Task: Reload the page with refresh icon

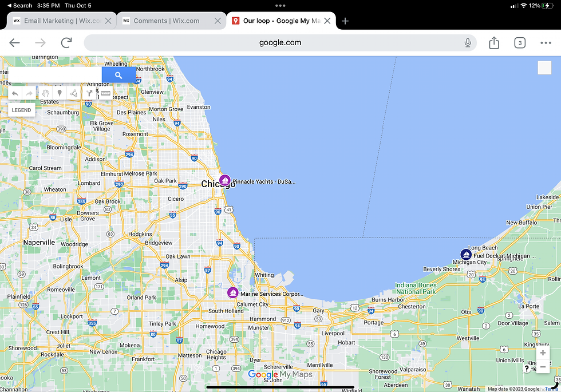Action: (66, 43)
